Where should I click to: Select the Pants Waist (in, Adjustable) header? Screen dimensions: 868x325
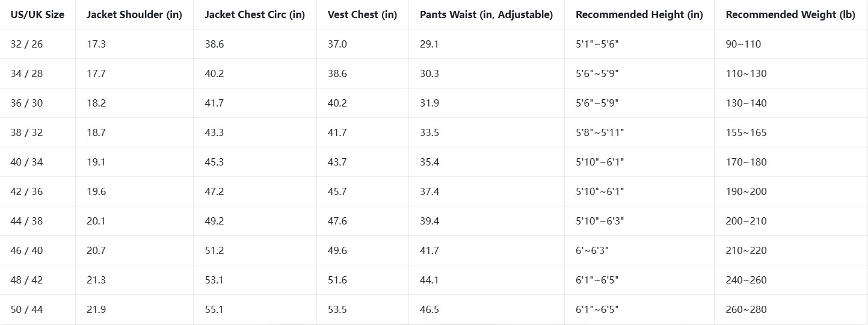click(486, 14)
